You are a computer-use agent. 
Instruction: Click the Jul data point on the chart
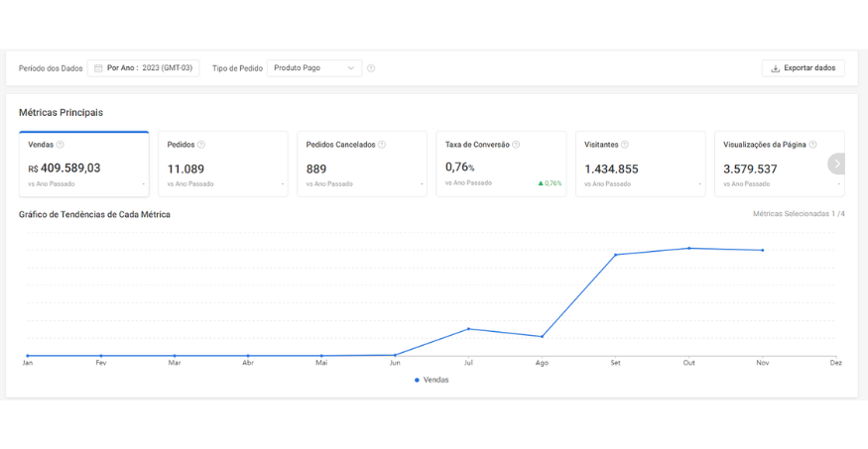coord(468,329)
